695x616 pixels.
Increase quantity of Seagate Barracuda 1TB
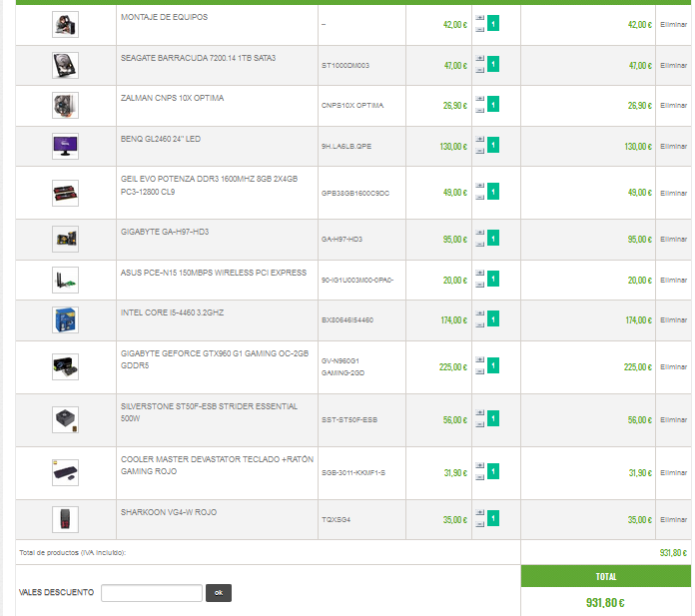479,58
